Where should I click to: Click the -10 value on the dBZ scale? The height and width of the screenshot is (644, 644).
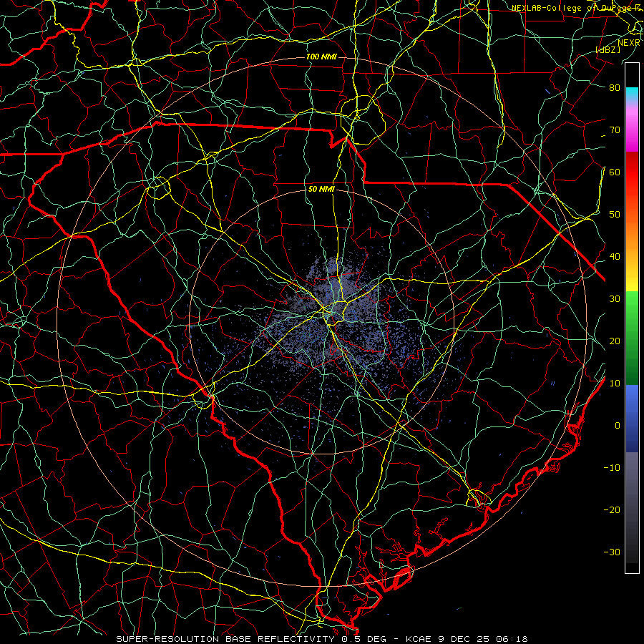click(612, 468)
